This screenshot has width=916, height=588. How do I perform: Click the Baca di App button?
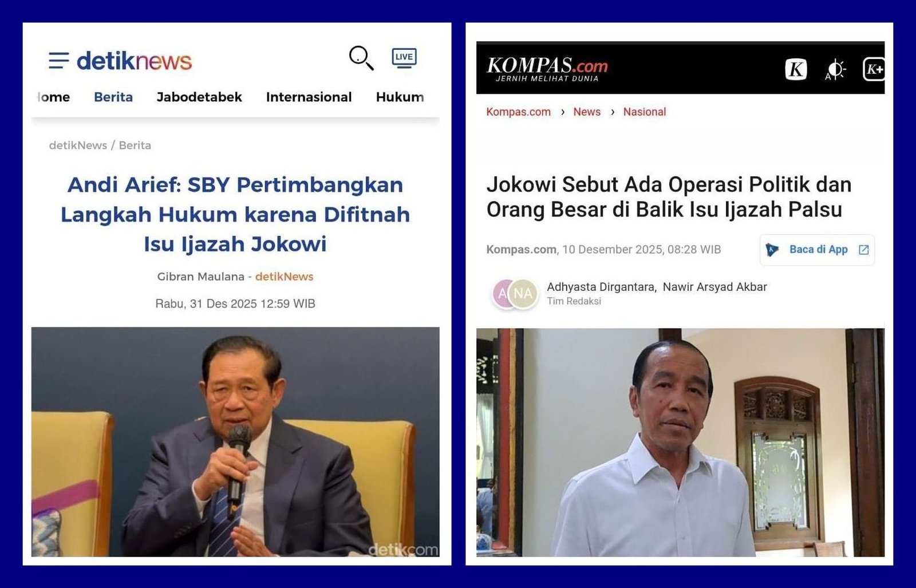click(x=817, y=250)
